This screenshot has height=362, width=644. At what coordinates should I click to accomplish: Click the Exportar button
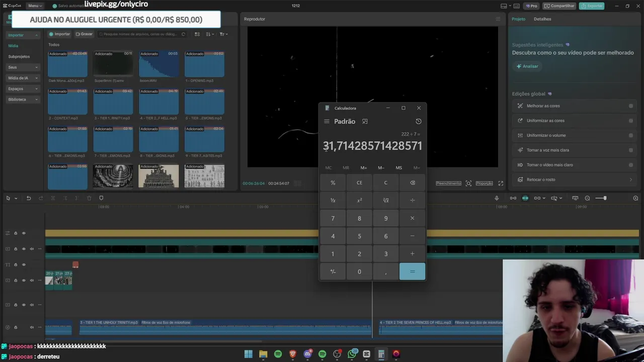[592, 6]
